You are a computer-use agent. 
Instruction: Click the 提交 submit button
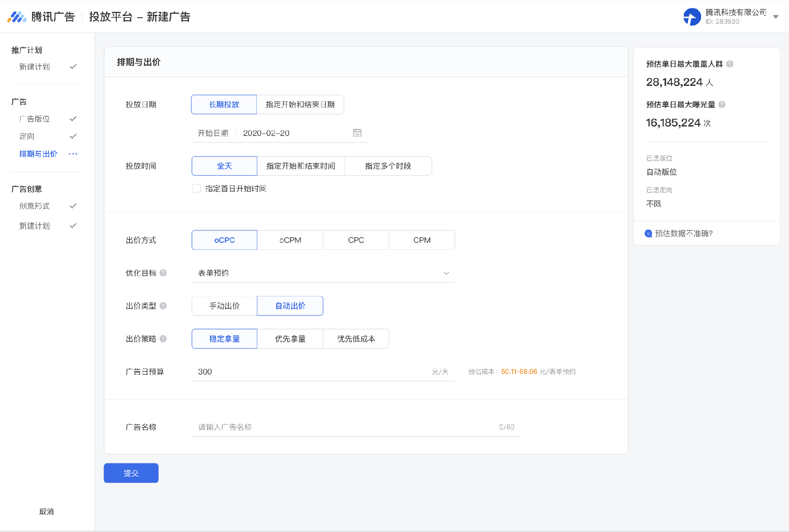point(131,473)
